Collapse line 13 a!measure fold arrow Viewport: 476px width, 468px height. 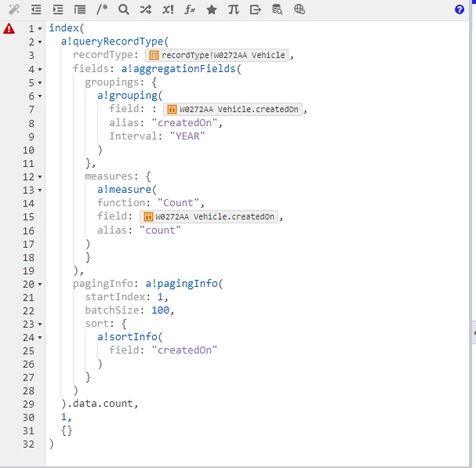(40, 190)
